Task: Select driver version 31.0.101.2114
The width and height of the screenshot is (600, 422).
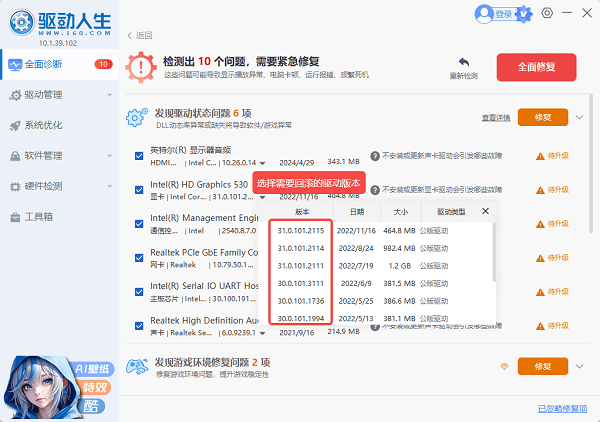Action: click(301, 248)
